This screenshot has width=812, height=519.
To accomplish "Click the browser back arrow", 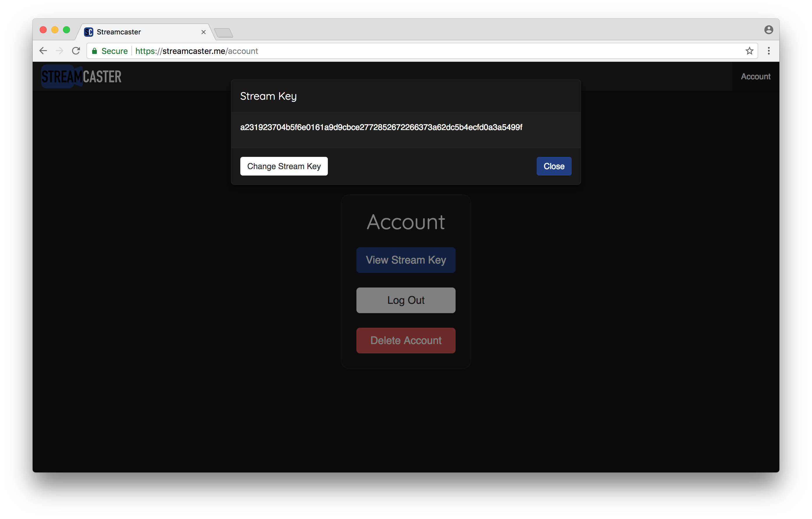I will click(43, 51).
